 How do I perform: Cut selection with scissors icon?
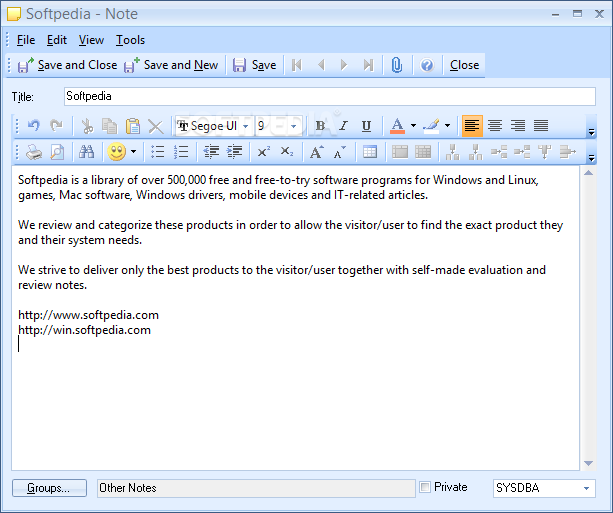pyautogui.click(x=87, y=126)
